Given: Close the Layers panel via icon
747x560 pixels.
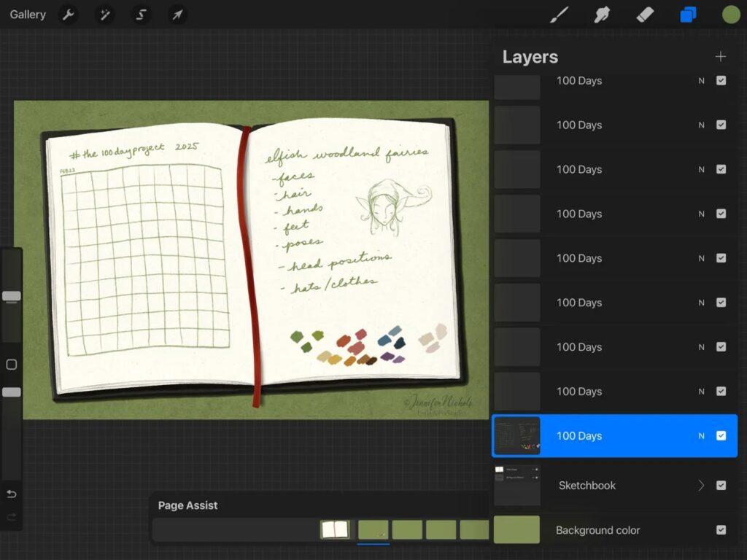Looking at the screenshot, I should tap(688, 15).
